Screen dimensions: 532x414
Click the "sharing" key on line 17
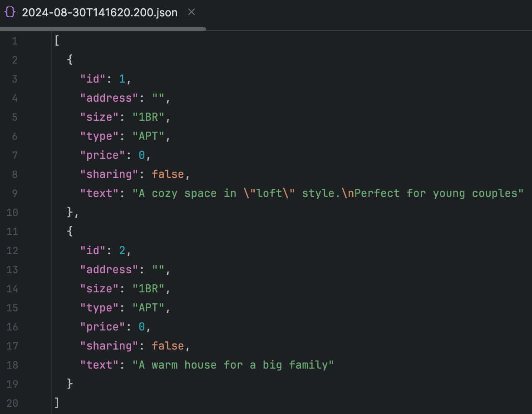109,345
